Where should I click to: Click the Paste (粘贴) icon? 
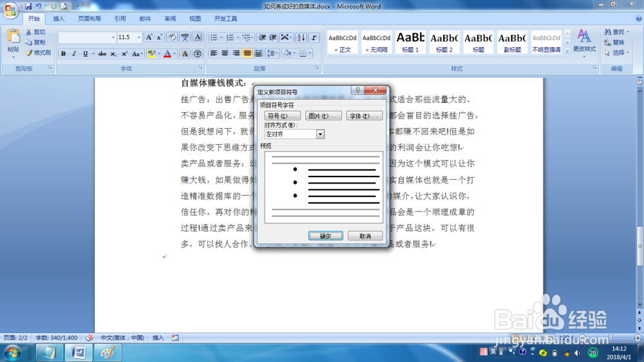[x=13, y=37]
